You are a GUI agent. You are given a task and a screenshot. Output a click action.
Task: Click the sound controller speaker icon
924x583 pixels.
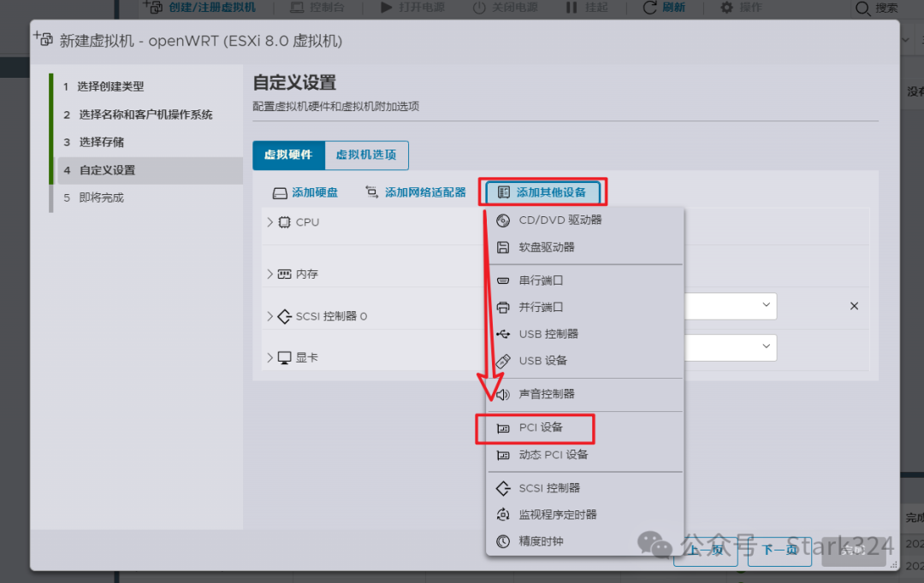click(x=503, y=394)
